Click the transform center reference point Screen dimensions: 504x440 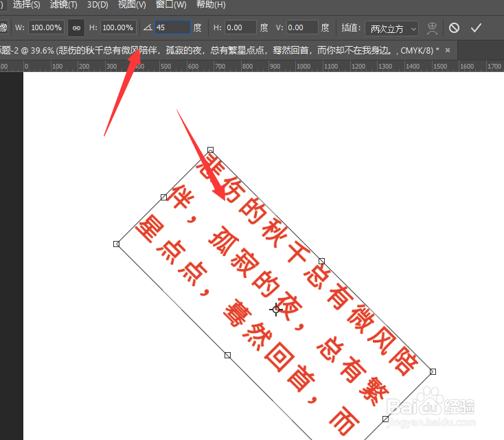coord(276,309)
